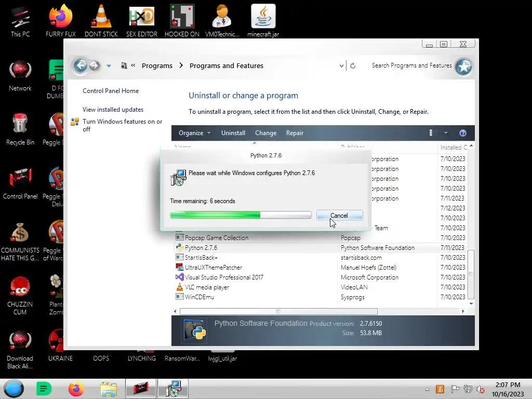Open the Organize dropdown menu
The image size is (532, 399).
click(x=195, y=133)
